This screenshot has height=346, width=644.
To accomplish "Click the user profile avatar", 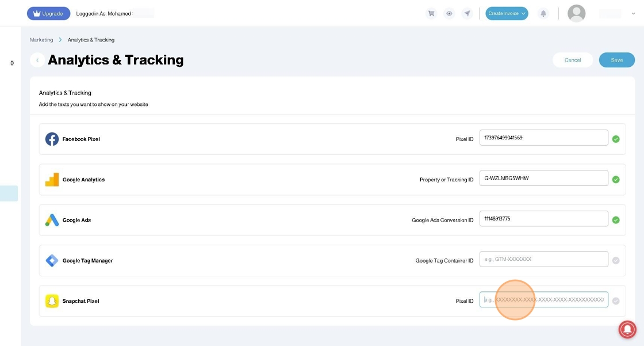I will click(576, 13).
